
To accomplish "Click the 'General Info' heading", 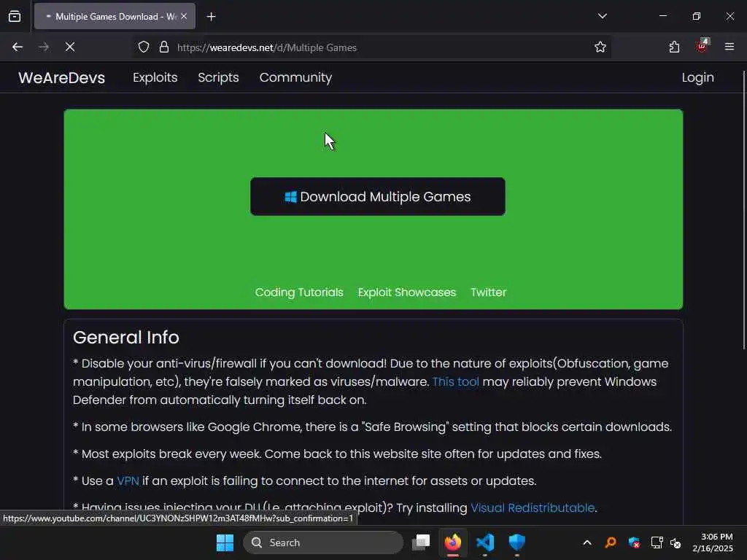I will [125, 337].
